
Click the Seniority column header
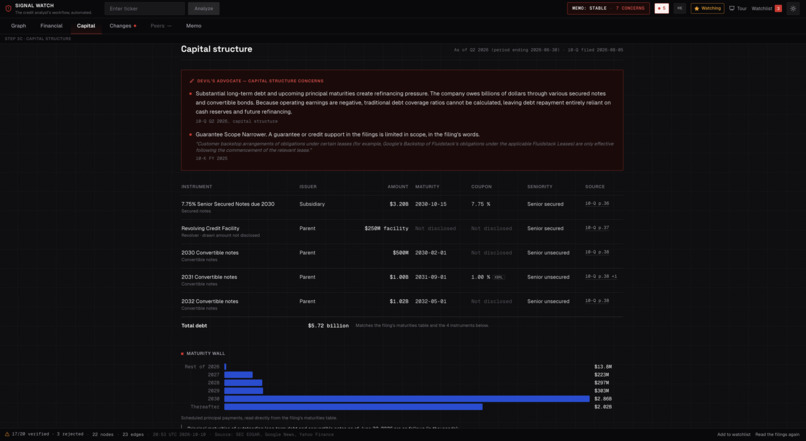(x=540, y=187)
